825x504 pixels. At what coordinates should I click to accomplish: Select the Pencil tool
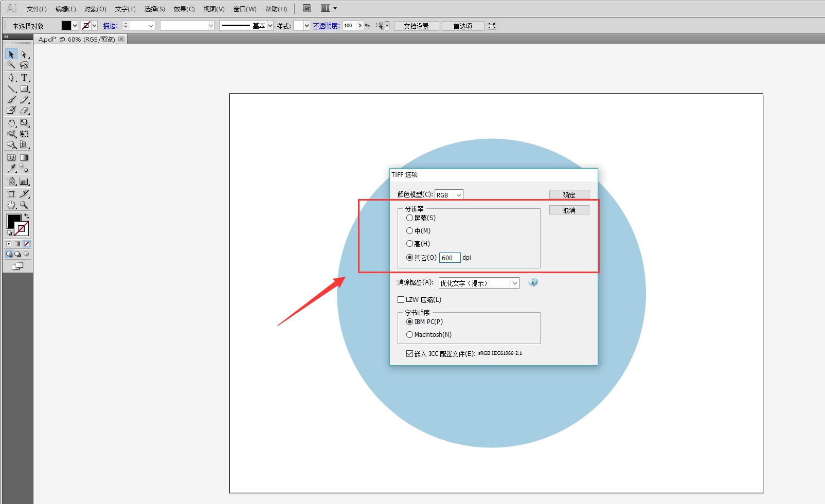(24, 99)
